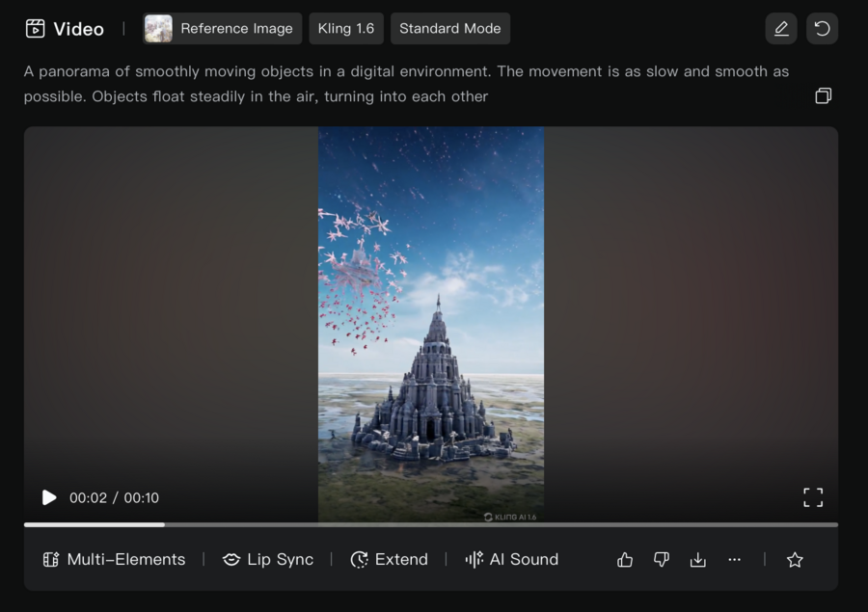Click the Video heading label

(79, 29)
